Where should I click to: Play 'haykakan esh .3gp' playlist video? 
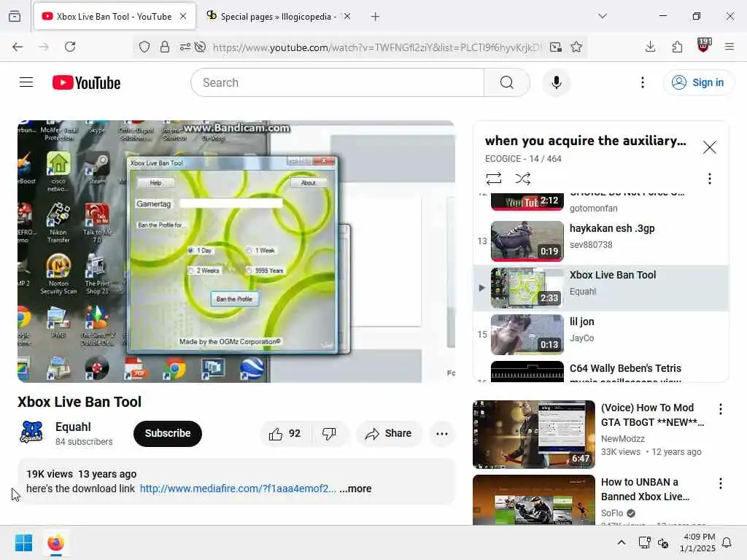601,241
